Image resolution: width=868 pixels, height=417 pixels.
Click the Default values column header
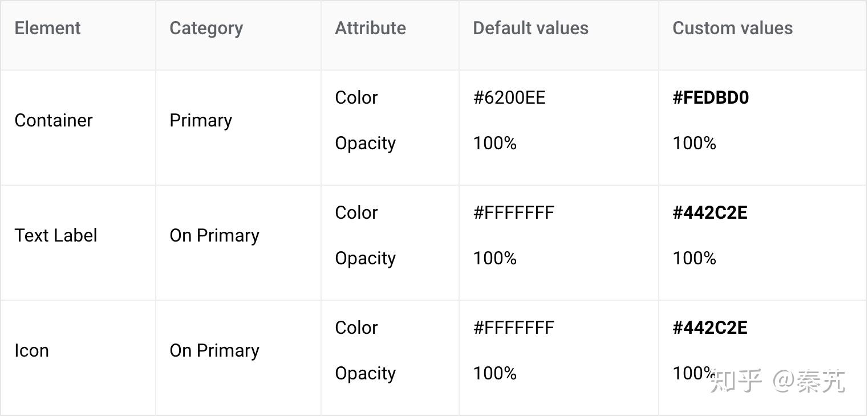(530, 28)
